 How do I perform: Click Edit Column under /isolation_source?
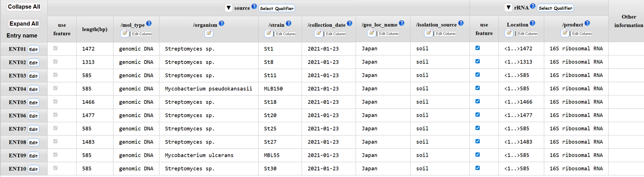pyautogui.click(x=445, y=34)
